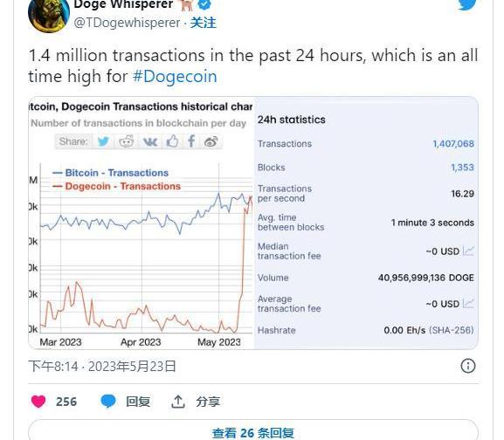Click the VK share icon
The width and height of the screenshot is (504, 440).
click(149, 141)
